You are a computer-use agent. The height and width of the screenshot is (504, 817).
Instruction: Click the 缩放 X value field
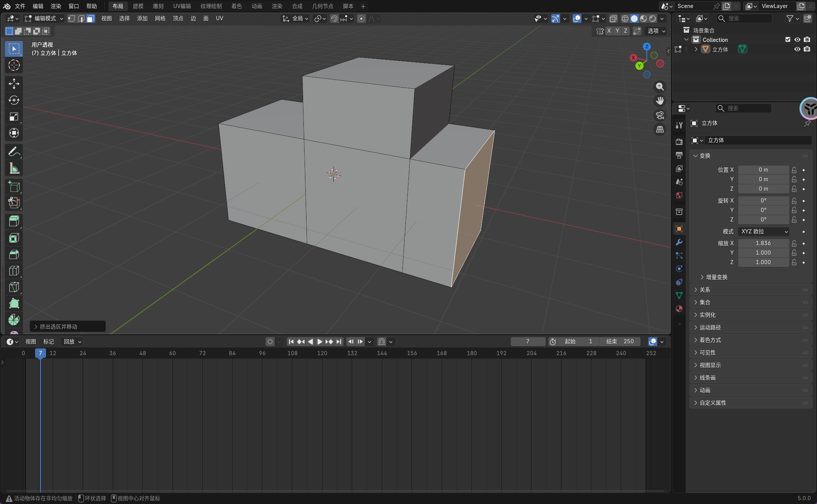763,243
